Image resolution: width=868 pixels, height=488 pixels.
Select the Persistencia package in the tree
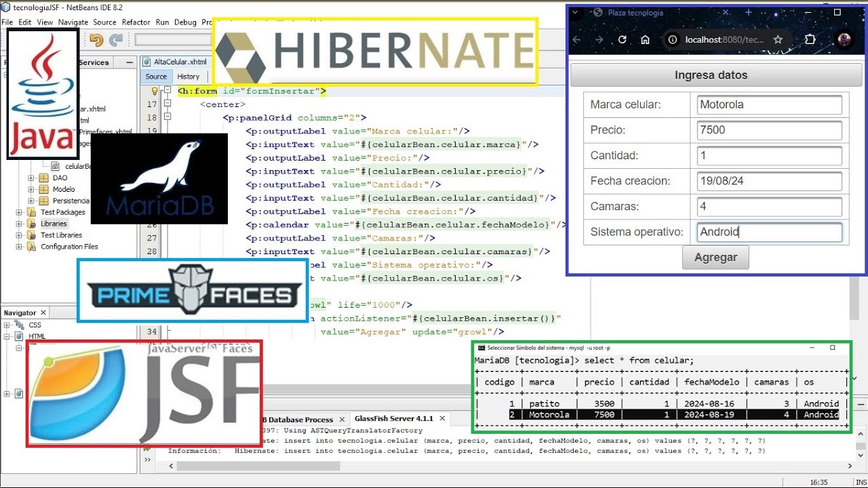71,201
